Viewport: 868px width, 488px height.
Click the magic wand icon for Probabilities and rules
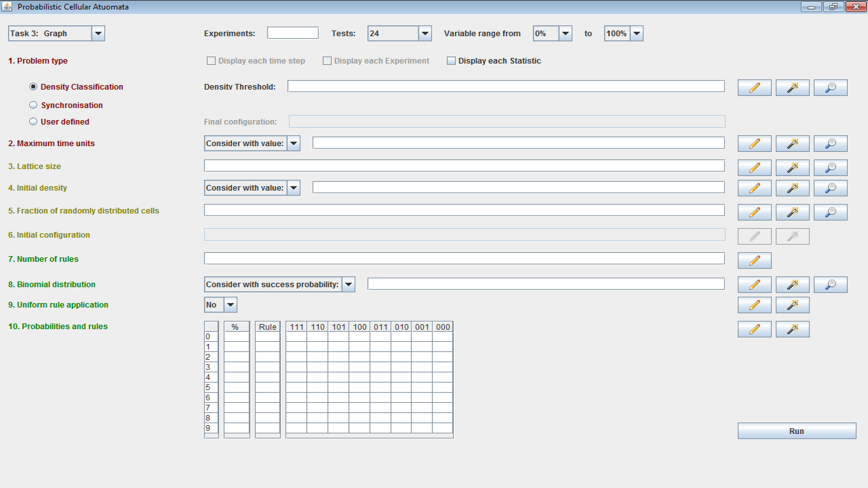792,329
